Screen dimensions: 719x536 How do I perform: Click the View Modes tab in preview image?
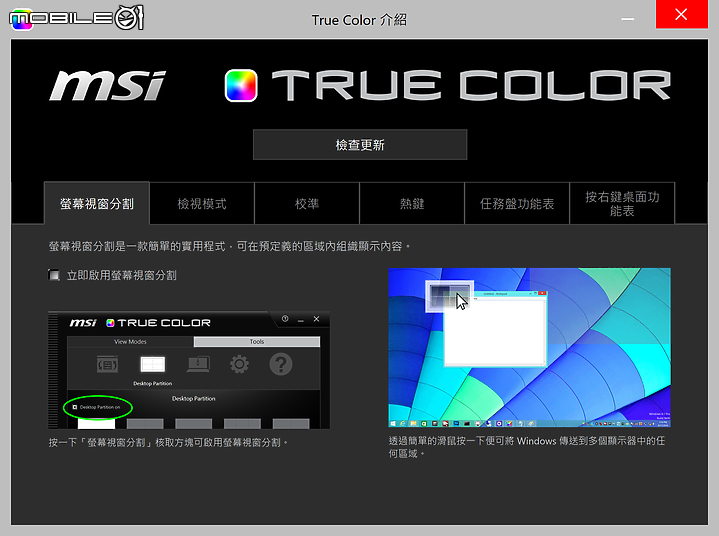[130, 342]
